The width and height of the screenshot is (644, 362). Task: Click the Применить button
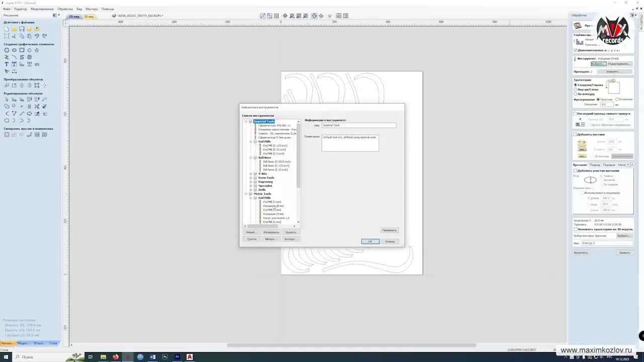389,230
